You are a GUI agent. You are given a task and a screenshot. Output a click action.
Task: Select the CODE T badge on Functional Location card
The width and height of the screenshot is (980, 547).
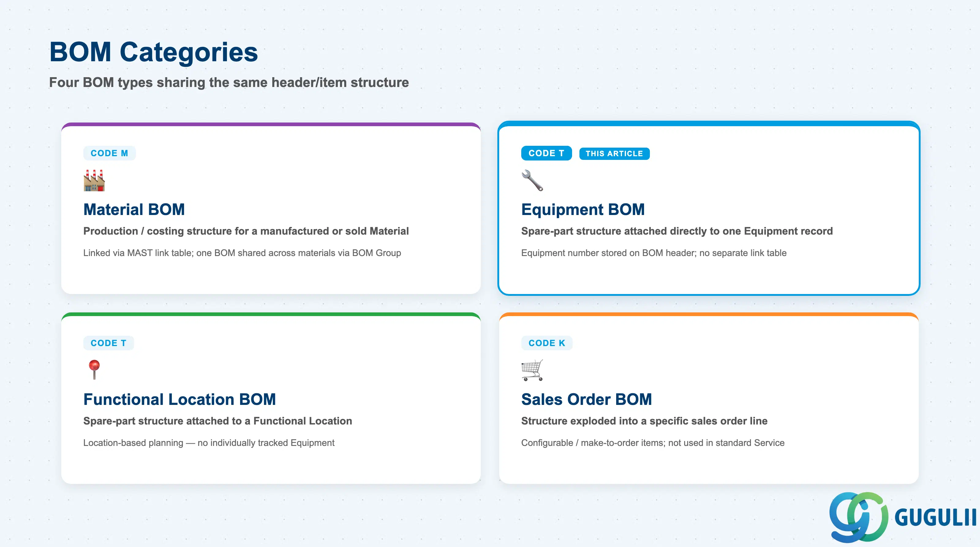click(108, 343)
